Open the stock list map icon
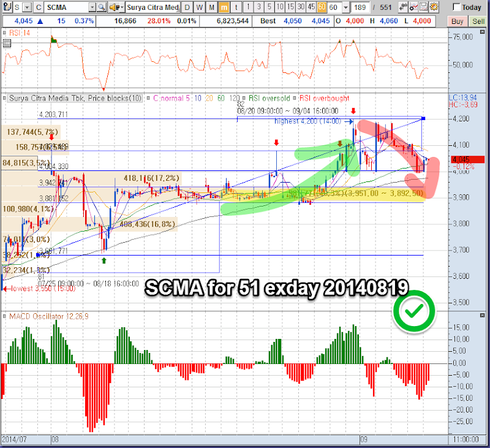 coord(7,7)
